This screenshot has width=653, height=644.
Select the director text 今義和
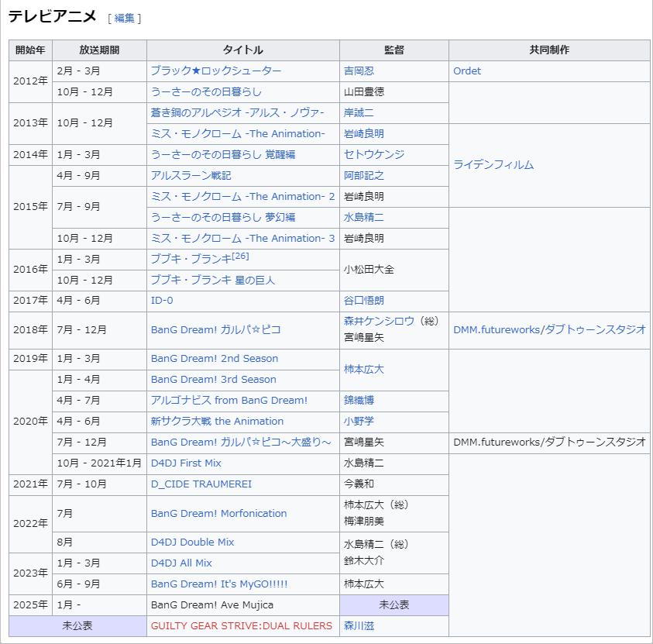[359, 484]
